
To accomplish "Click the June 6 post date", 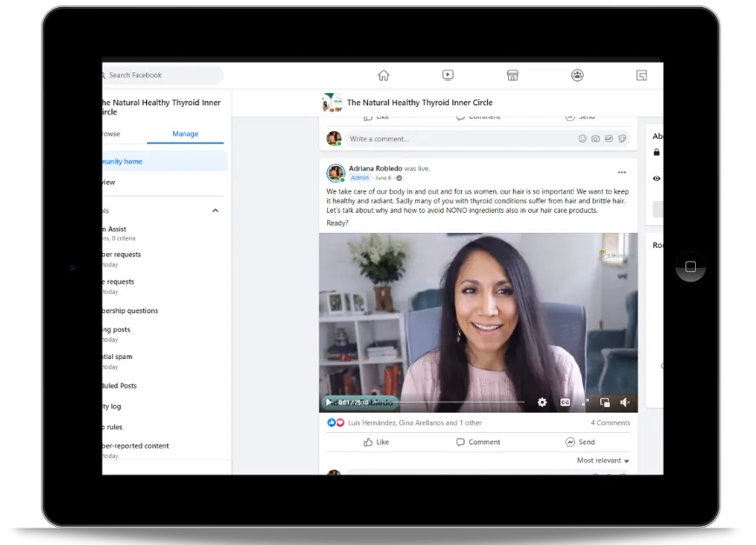I will (383, 178).
